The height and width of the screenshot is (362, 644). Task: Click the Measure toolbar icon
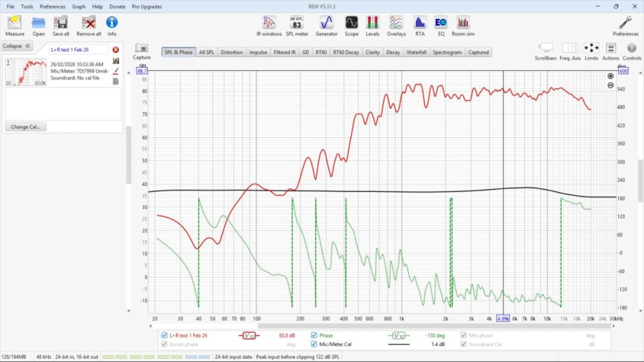click(15, 24)
